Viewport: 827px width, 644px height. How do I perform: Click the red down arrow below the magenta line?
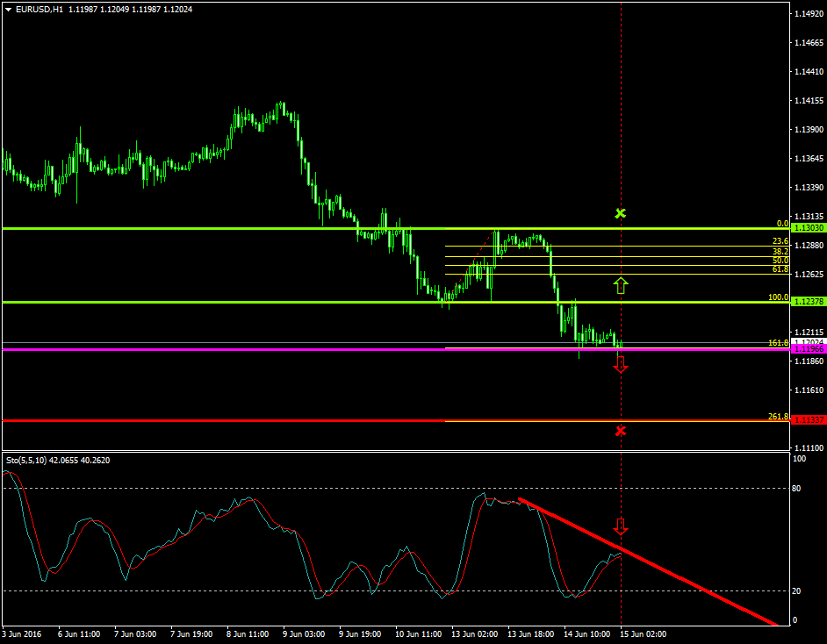621,364
